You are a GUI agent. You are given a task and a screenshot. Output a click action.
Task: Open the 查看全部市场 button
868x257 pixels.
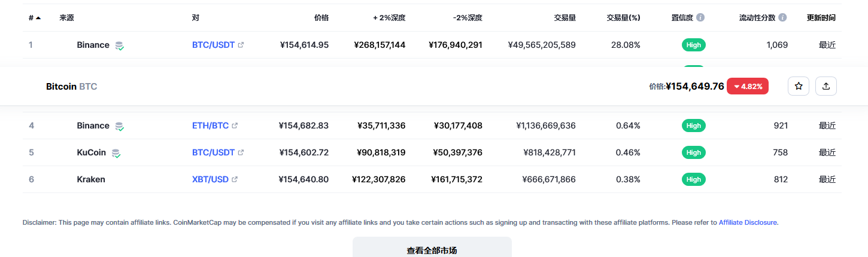[432, 250]
